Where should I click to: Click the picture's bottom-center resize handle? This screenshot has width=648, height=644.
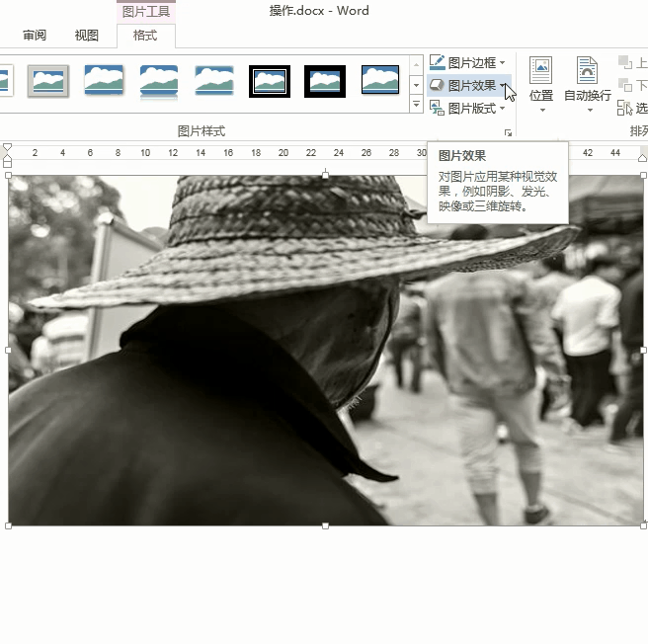(x=326, y=525)
